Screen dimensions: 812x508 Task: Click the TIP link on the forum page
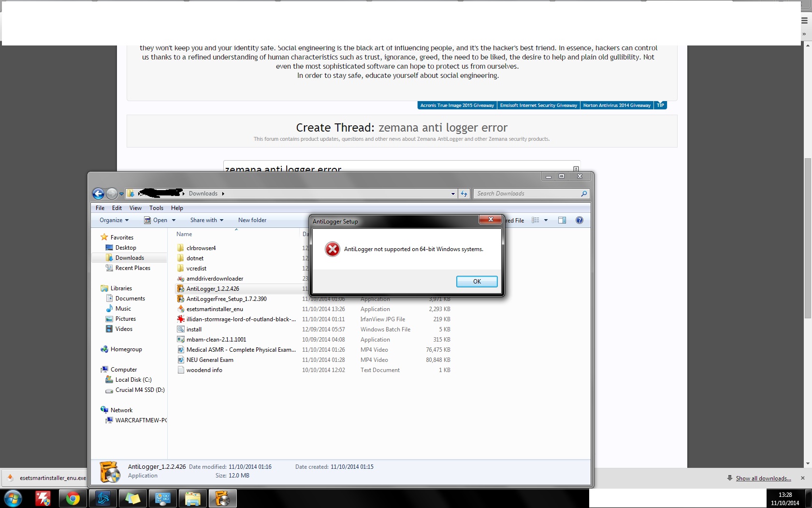click(x=661, y=105)
